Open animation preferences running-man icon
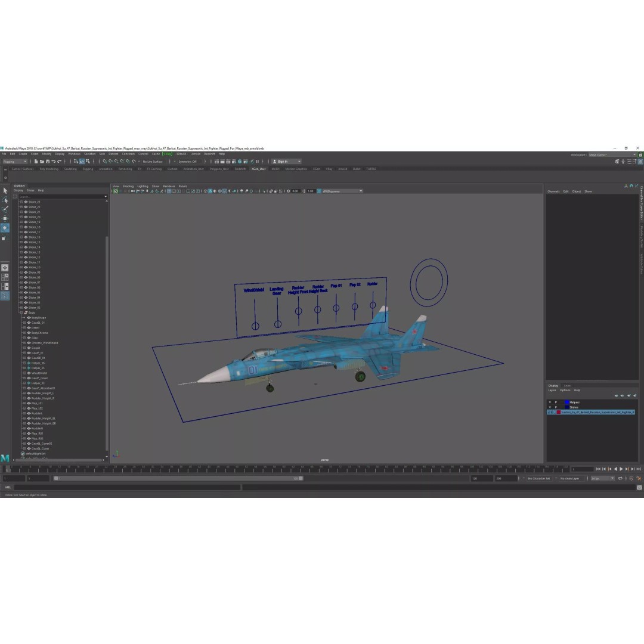The height and width of the screenshot is (644, 644). click(639, 478)
